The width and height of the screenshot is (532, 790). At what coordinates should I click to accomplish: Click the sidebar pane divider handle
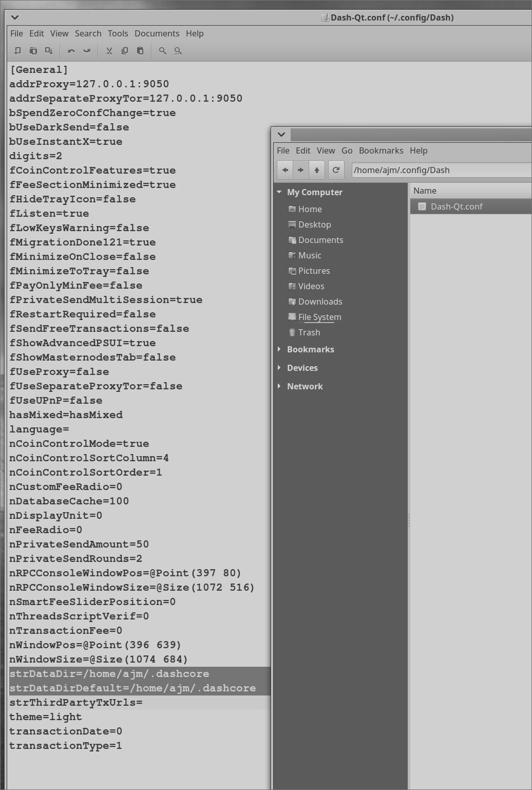[409, 520]
